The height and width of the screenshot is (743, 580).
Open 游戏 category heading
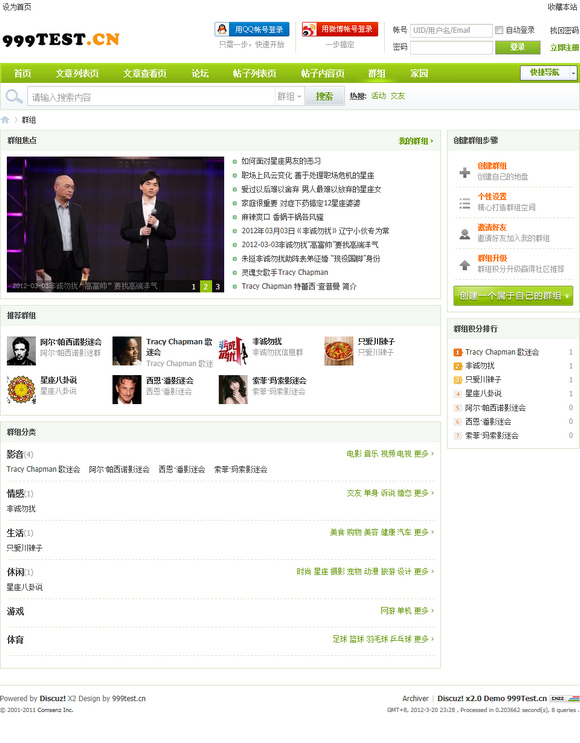click(15, 612)
